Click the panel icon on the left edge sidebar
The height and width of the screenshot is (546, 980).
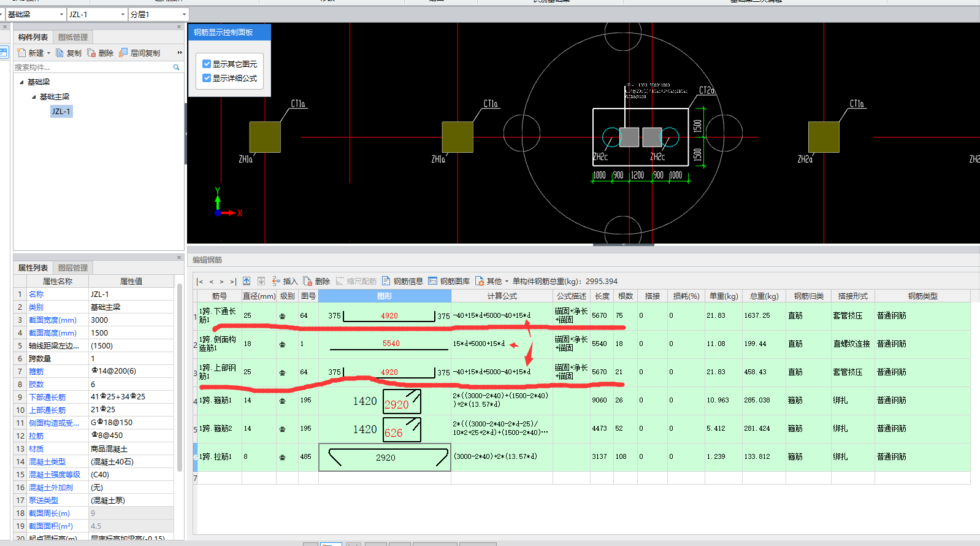pos(4,52)
